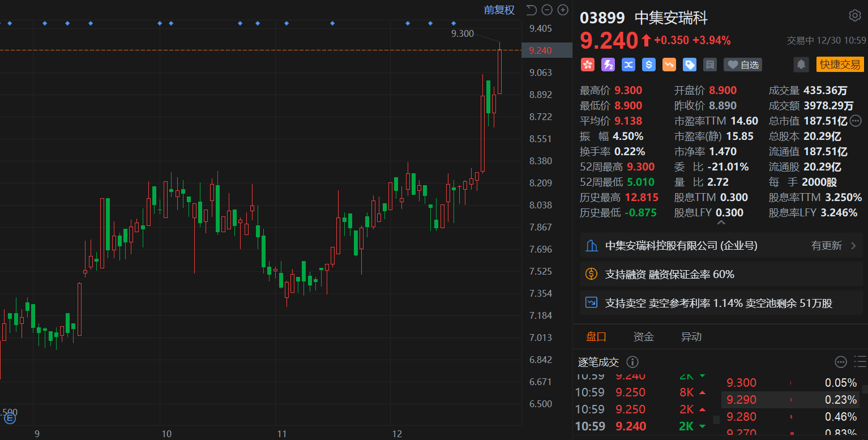
Task: Click the short selling chart icon beside 支持卖空
Action: (592, 303)
